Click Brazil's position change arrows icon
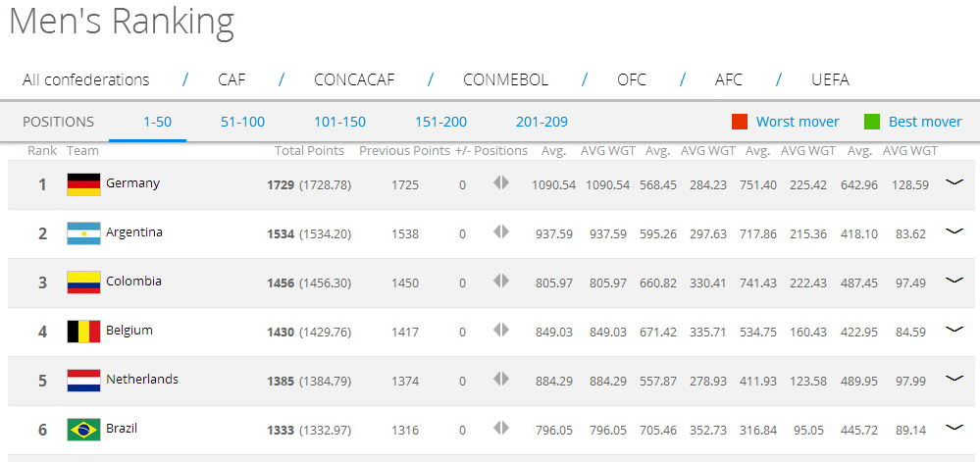The width and height of the screenshot is (980, 462). 501,428
